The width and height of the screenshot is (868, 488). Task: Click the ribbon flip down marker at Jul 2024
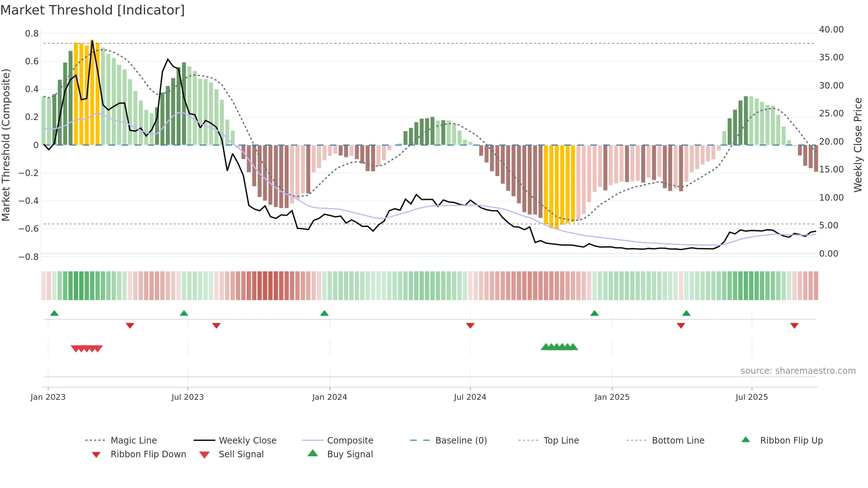point(470,326)
